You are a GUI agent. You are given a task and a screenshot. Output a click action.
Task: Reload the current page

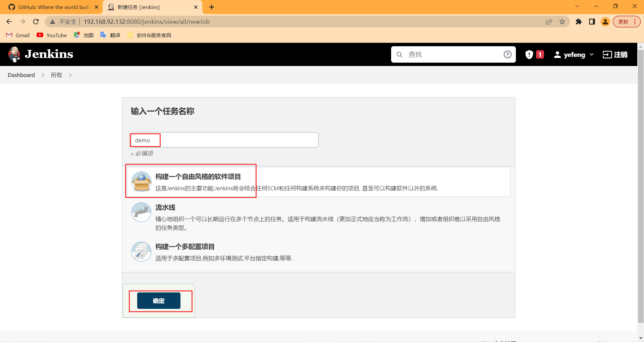(x=36, y=21)
